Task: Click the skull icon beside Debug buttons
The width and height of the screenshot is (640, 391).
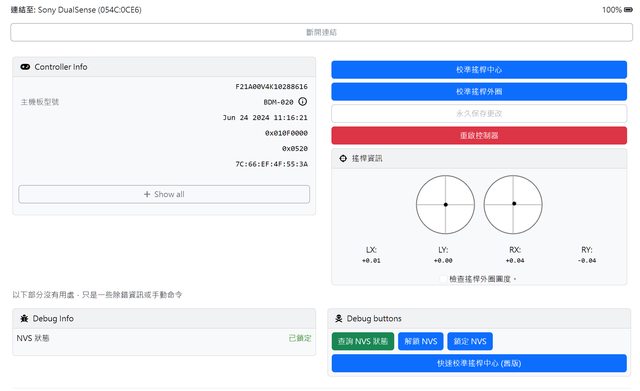Action: (x=339, y=318)
